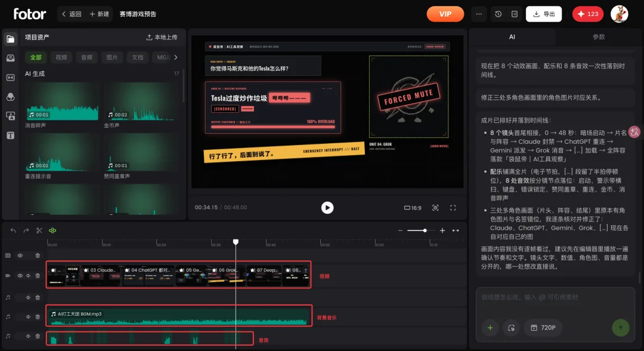644x351 pixels.
Task: Open the project assets folder icon in sidebar
Action: pyautogui.click(x=11, y=39)
